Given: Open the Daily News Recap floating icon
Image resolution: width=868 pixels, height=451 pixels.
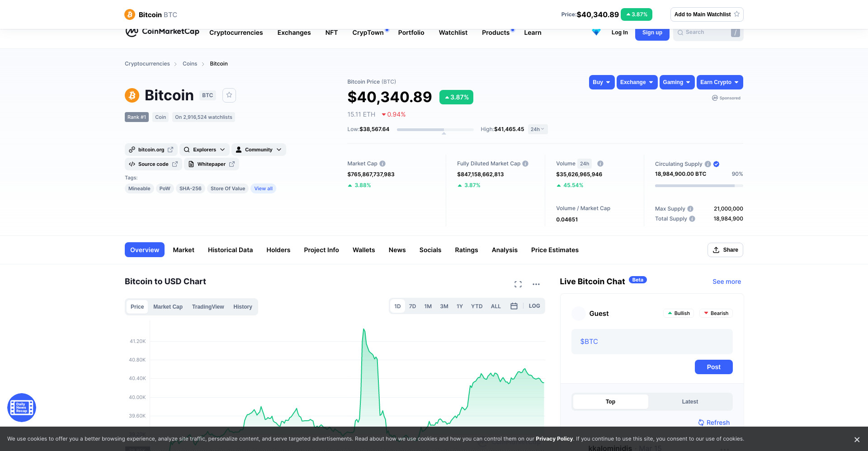Looking at the screenshot, I should tap(22, 408).
